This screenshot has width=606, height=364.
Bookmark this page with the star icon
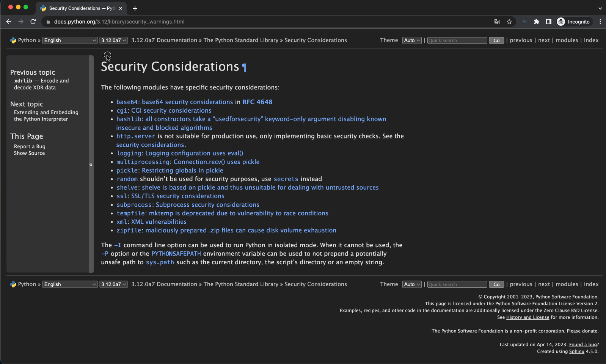coord(509,22)
